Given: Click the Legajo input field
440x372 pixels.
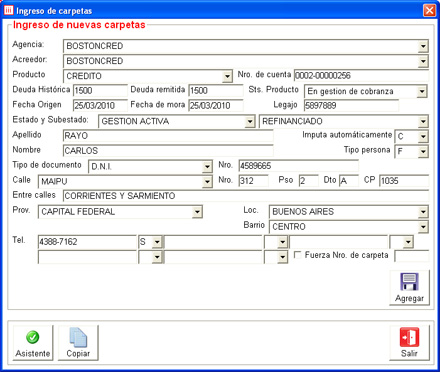Looking at the screenshot, I should 351,106.
